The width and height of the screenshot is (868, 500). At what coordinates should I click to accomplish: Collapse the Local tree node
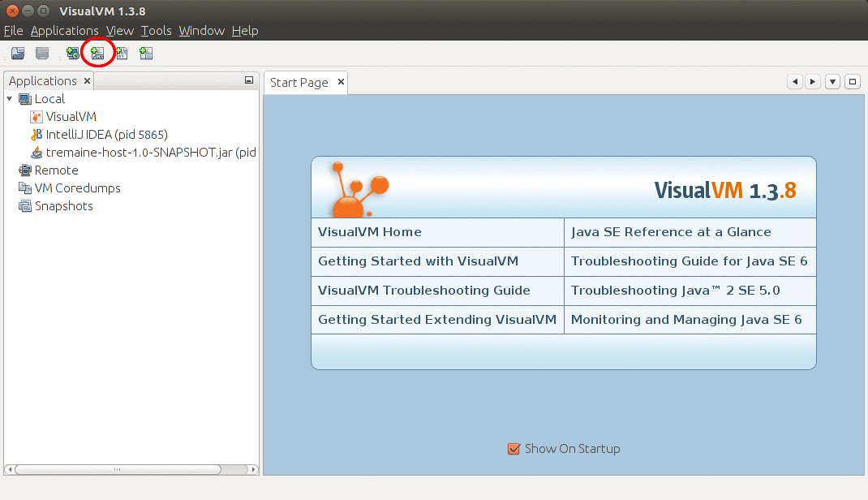[x=10, y=98]
